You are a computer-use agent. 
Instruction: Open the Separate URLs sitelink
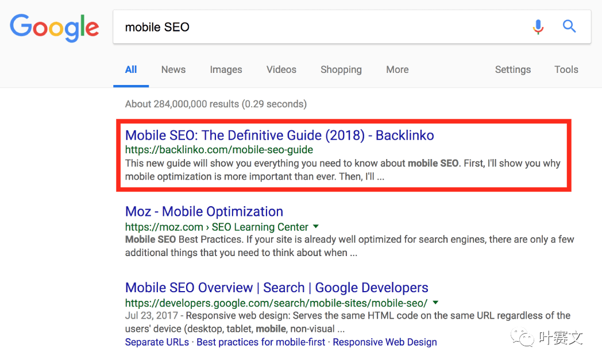click(x=157, y=342)
